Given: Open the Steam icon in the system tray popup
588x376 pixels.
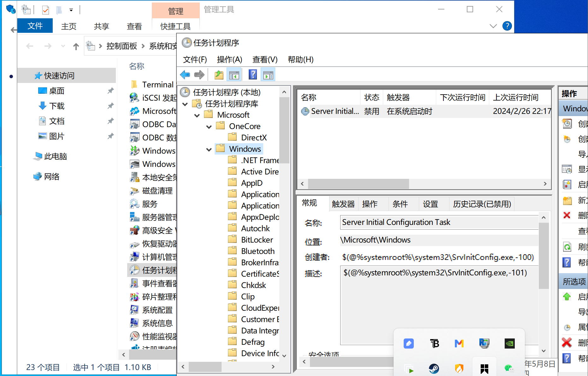Looking at the screenshot, I should coord(434,368).
